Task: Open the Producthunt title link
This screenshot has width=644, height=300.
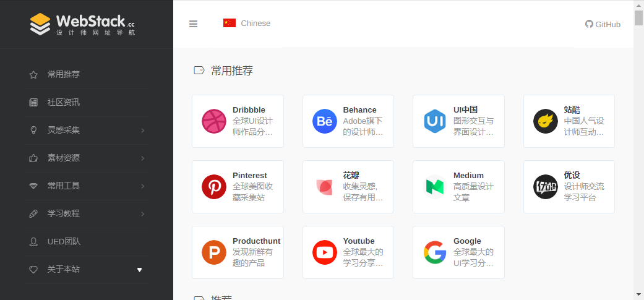Action: [x=257, y=241]
